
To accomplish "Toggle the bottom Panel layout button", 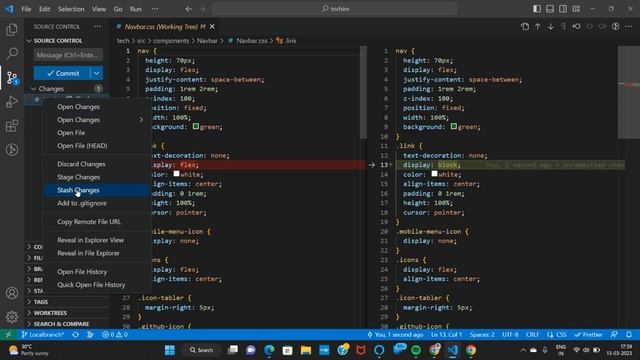I will coord(550,9).
